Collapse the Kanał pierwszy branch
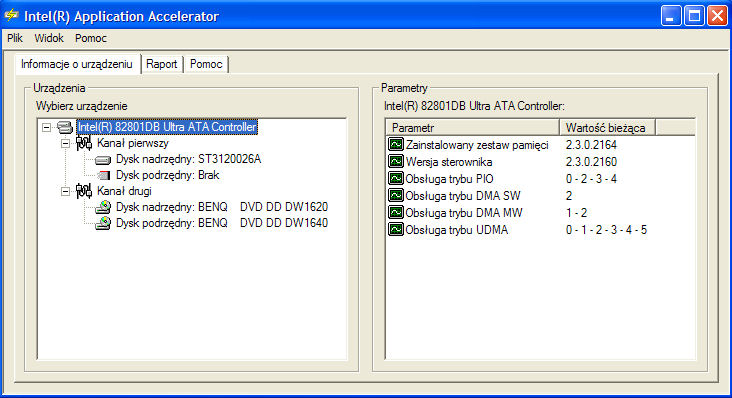This screenshot has height=398, width=732. click(65, 143)
